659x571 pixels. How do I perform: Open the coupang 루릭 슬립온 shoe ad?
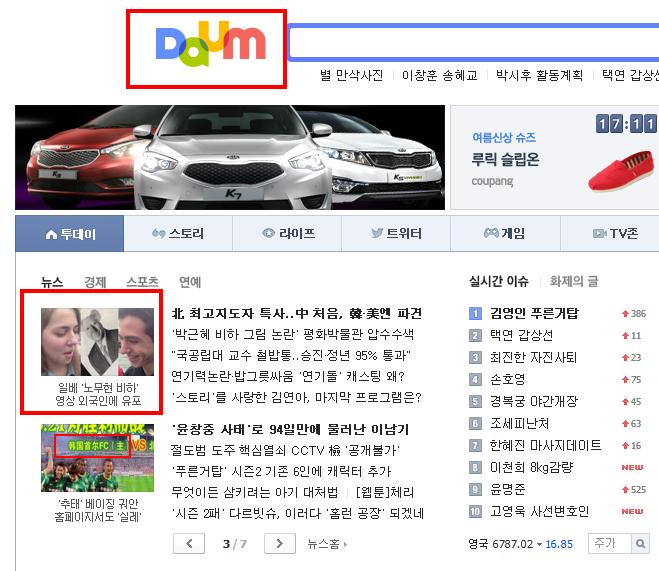[555, 158]
